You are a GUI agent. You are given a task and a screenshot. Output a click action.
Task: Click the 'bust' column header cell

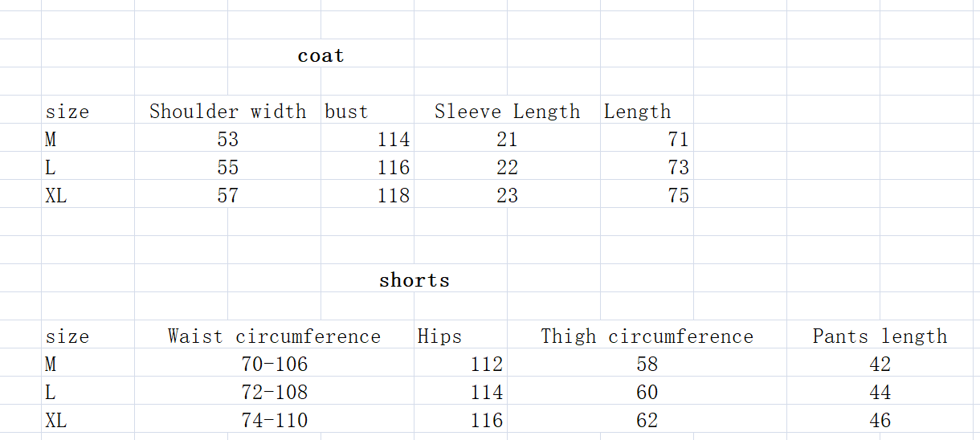347,112
